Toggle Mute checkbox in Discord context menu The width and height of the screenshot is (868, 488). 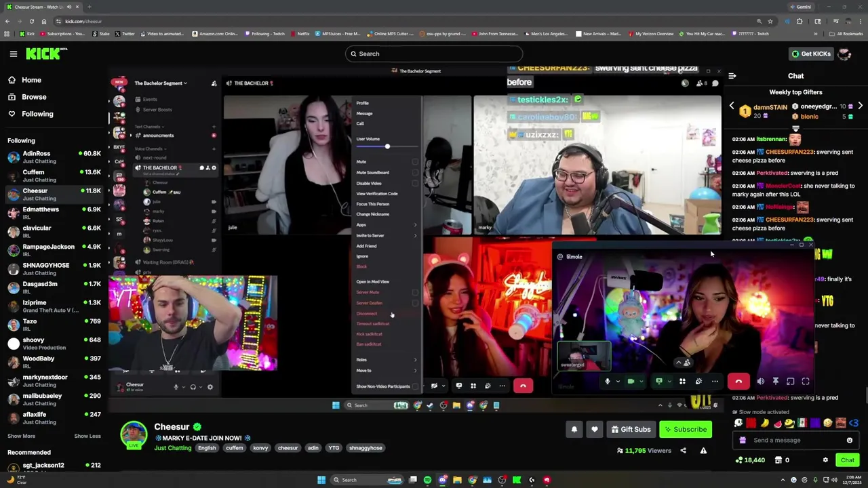coord(416,162)
